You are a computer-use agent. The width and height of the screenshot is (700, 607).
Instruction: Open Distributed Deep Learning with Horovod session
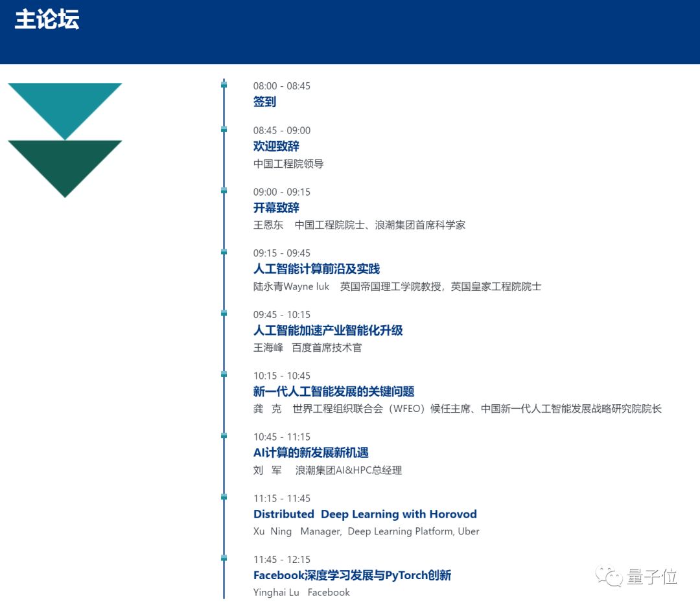(365, 514)
